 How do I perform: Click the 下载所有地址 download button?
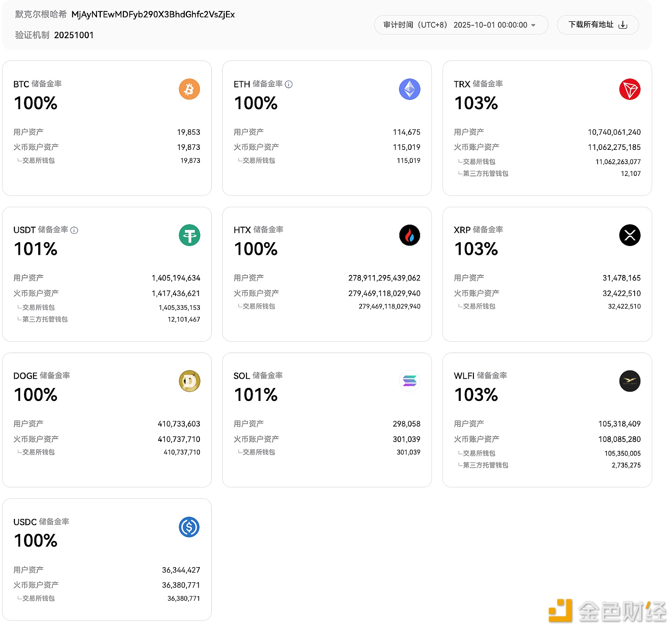(597, 25)
